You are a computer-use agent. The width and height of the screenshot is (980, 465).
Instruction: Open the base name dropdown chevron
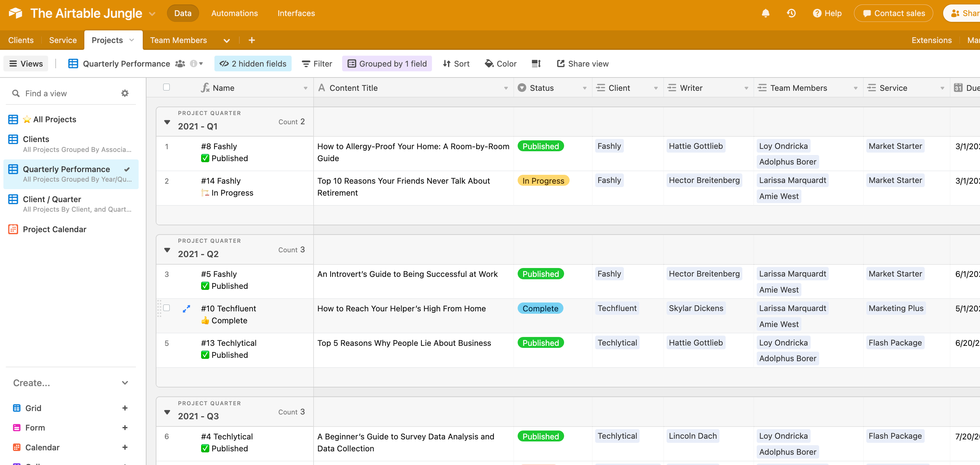pyautogui.click(x=152, y=14)
